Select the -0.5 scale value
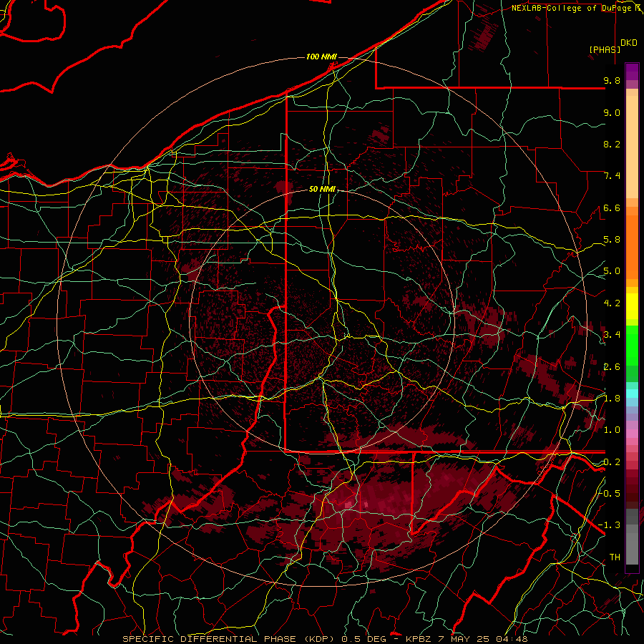 pos(610,493)
